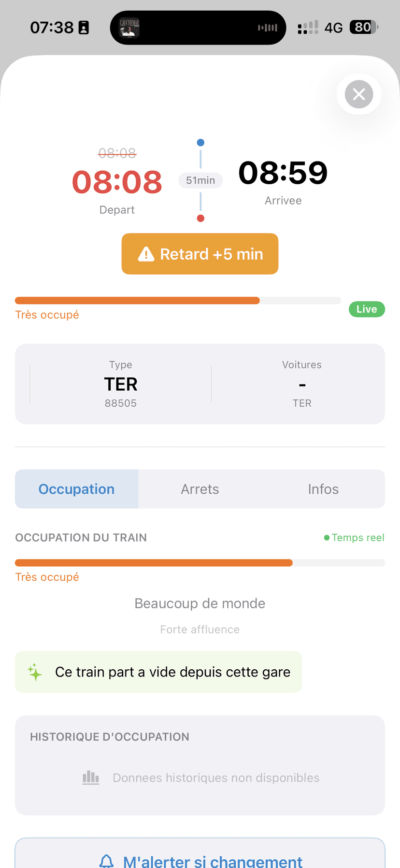Screen dimensions: 400x868
Task: Tap the bar chart history icon
Action: [x=91, y=778]
